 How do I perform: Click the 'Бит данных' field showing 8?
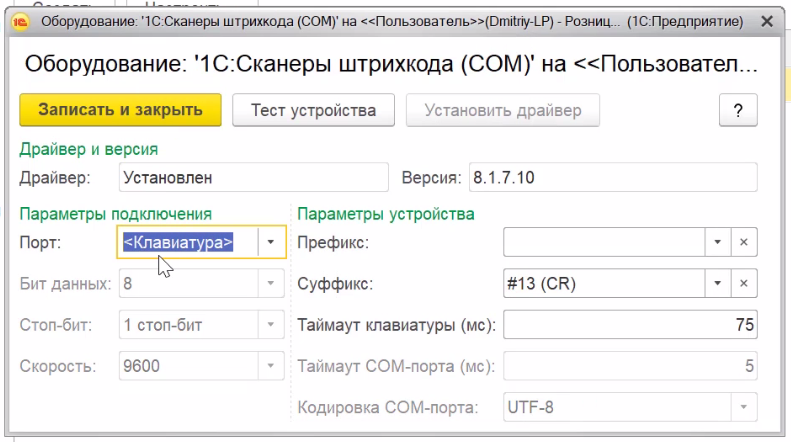pyautogui.click(x=189, y=283)
